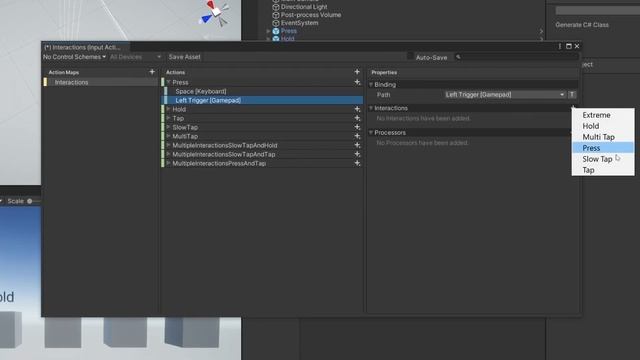Open the No Control Schemes dropdown
Screen dimensions: 640x360
pyautogui.click(x=74, y=57)
